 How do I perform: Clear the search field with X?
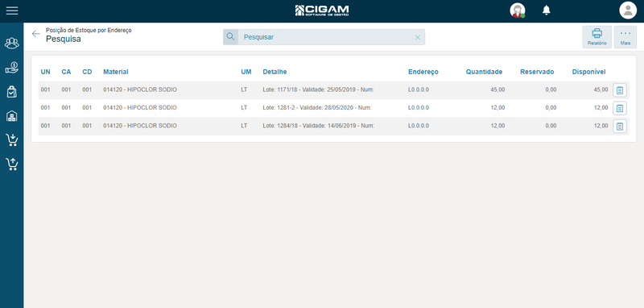tap(417, 37)
